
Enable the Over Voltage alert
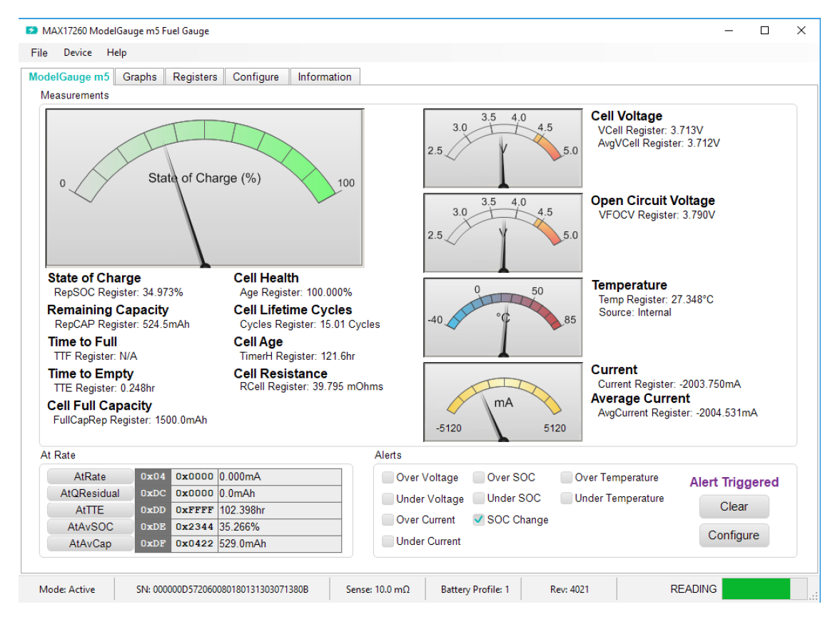pos(388,477)
